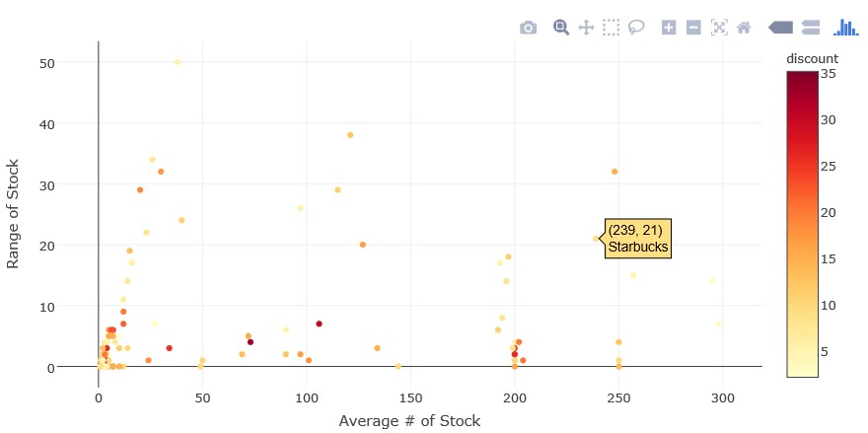Click the 'Range of Stock' axis title
This screenshot has width=868, height=433.
point(13,214)
